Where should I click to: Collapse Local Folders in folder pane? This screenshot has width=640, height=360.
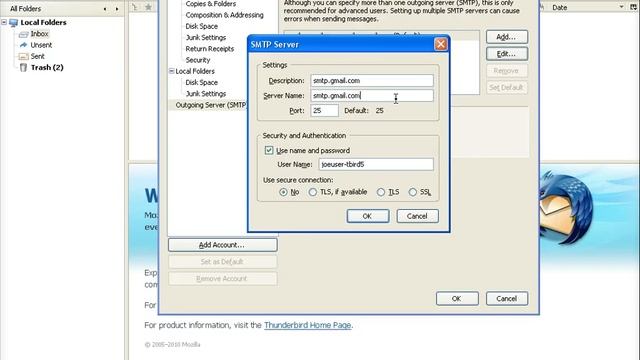[x=4, y=22]
